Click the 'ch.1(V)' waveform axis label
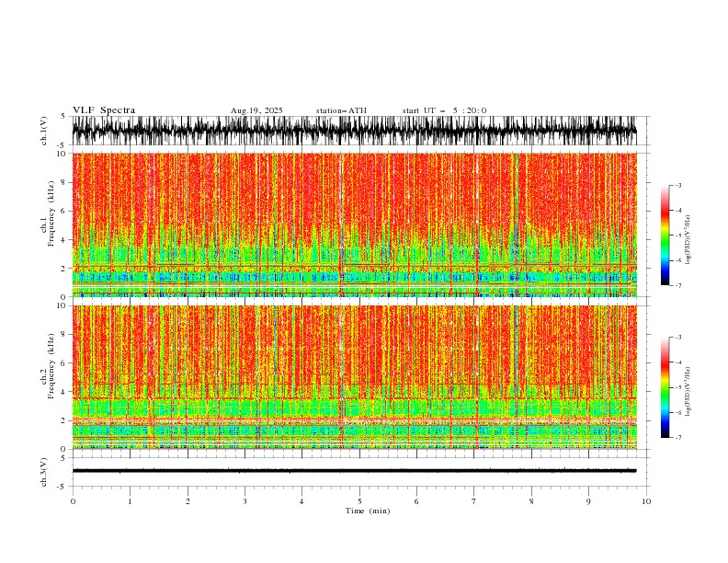The height and width of the screenshot is (563, 728). tap(44, 131)
